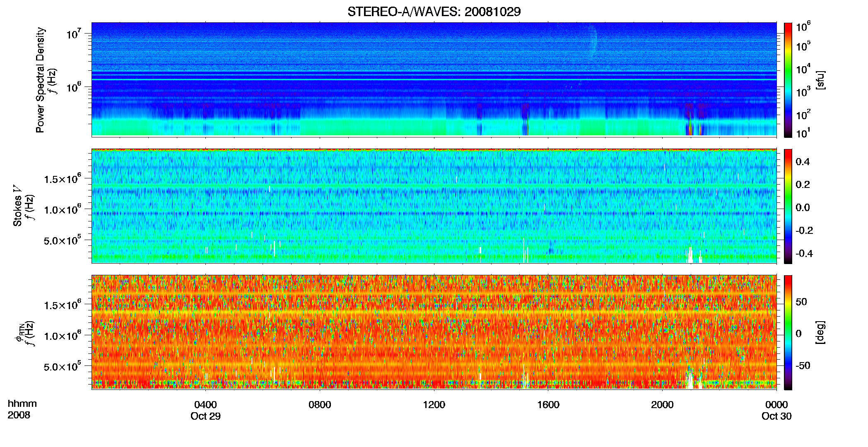Click the 0000 time axis label
This screenshot has width=868, height=447.
[x=776, y=405]
